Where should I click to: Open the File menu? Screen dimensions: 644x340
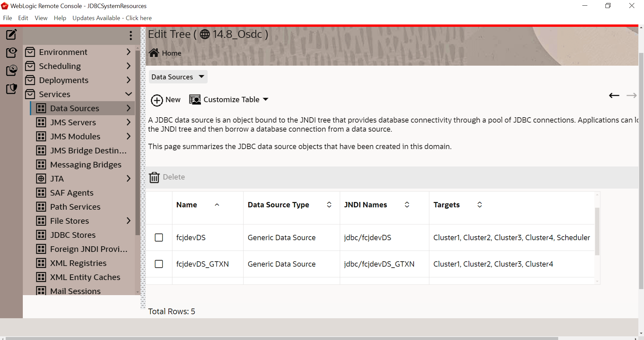(7, 18)
